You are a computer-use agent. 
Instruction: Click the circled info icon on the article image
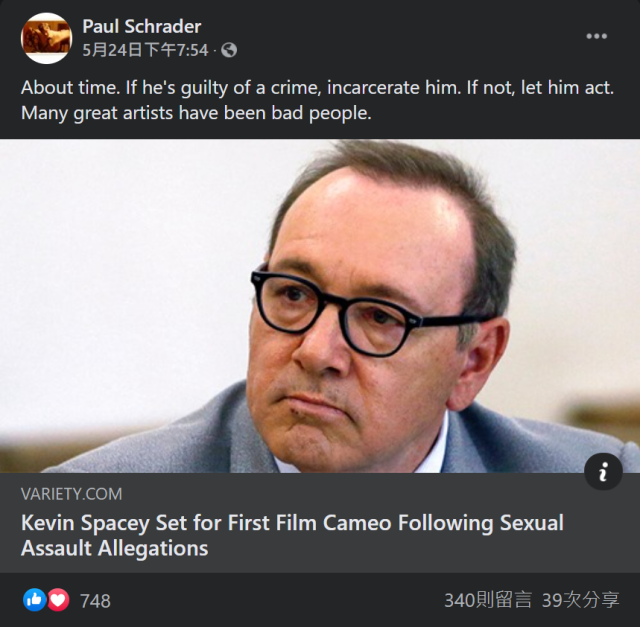[603, 472]
